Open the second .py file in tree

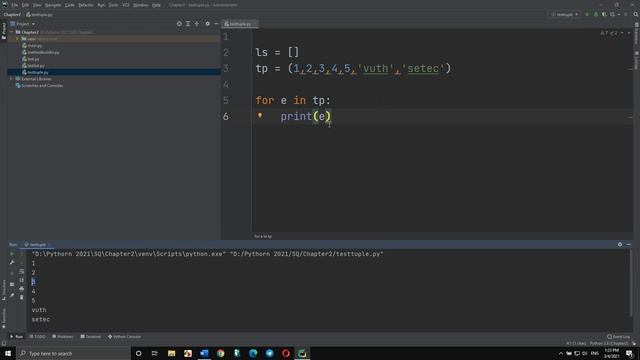[41, 52]
